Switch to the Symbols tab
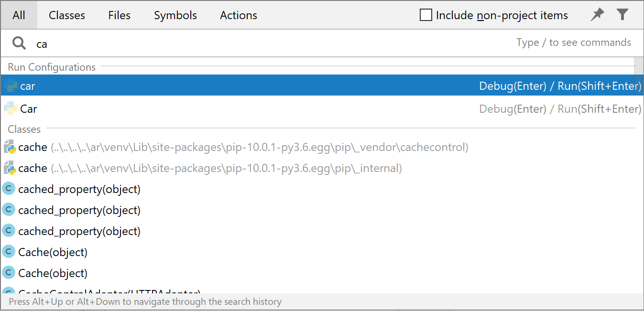This screenshot has height=311, width=644. (x=175, y=15)
